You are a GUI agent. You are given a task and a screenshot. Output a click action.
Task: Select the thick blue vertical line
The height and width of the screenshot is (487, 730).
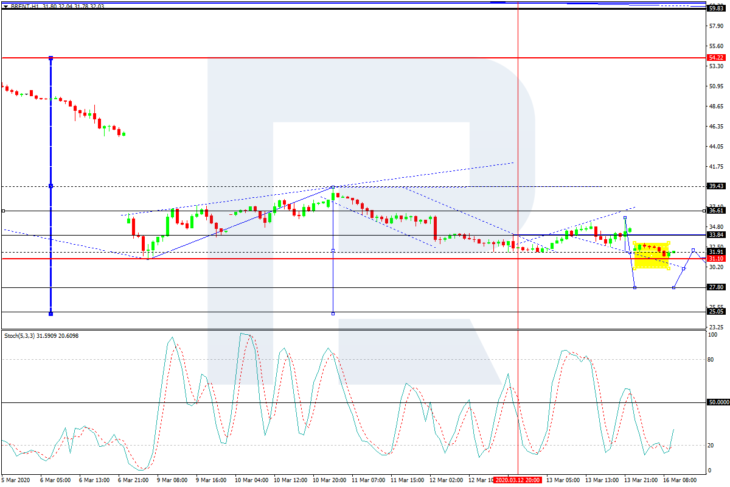click(51, 186)
